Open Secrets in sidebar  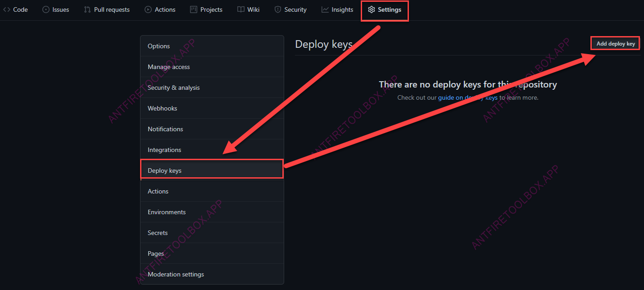tap(212, 233)
